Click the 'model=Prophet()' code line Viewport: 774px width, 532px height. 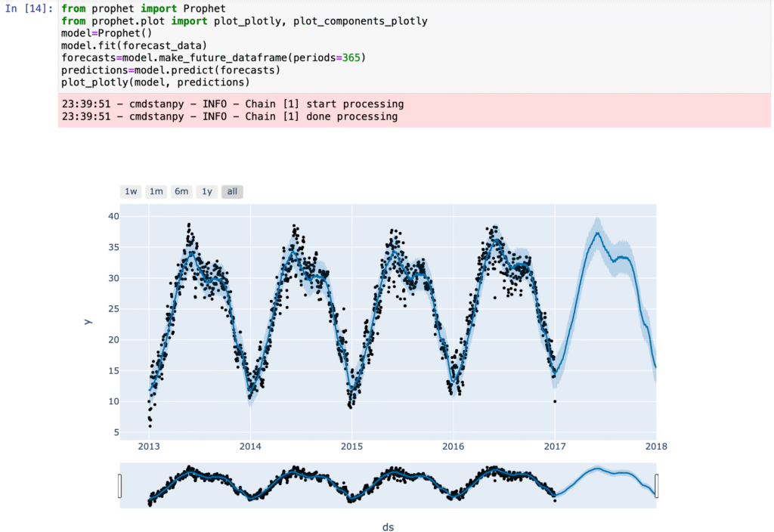[107, 33]
